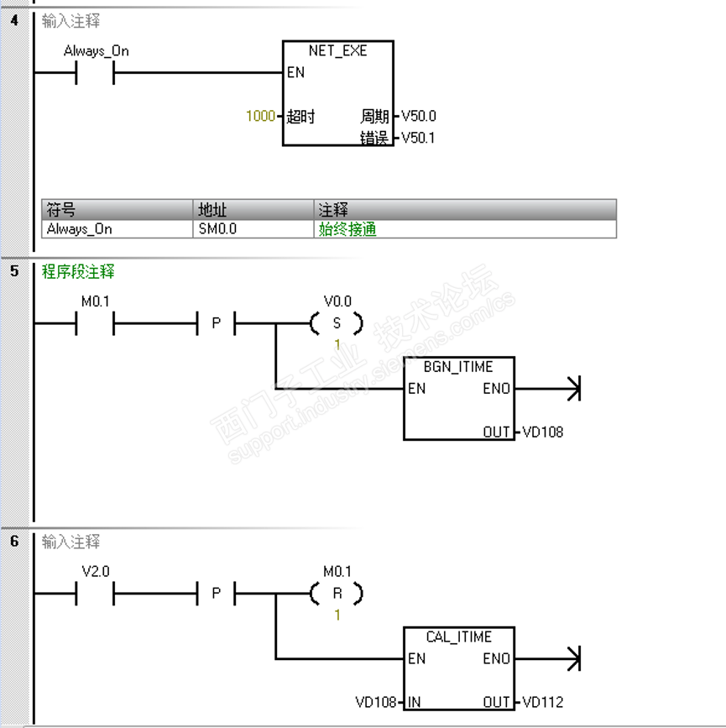Screen dimensions: 726x728
Task: Select the M0.1 reset coil
Action: point(337,594)
